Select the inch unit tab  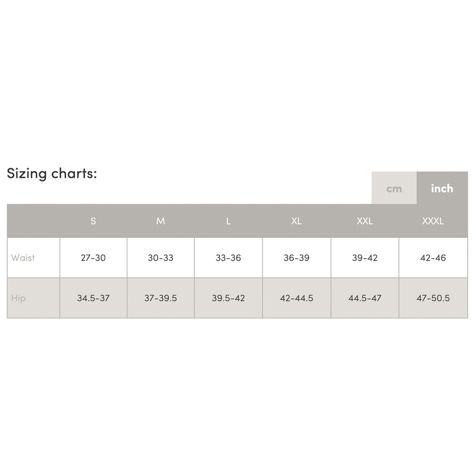442,189
